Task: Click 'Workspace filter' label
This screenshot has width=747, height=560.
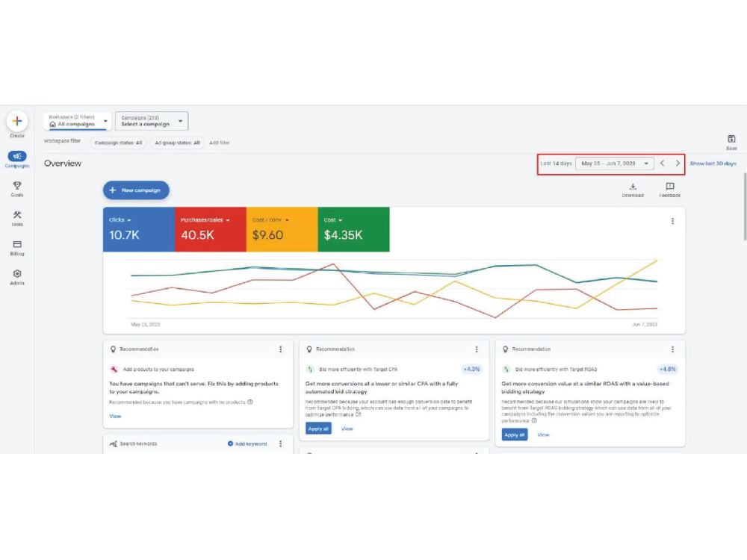Action: tap(62, 141)
